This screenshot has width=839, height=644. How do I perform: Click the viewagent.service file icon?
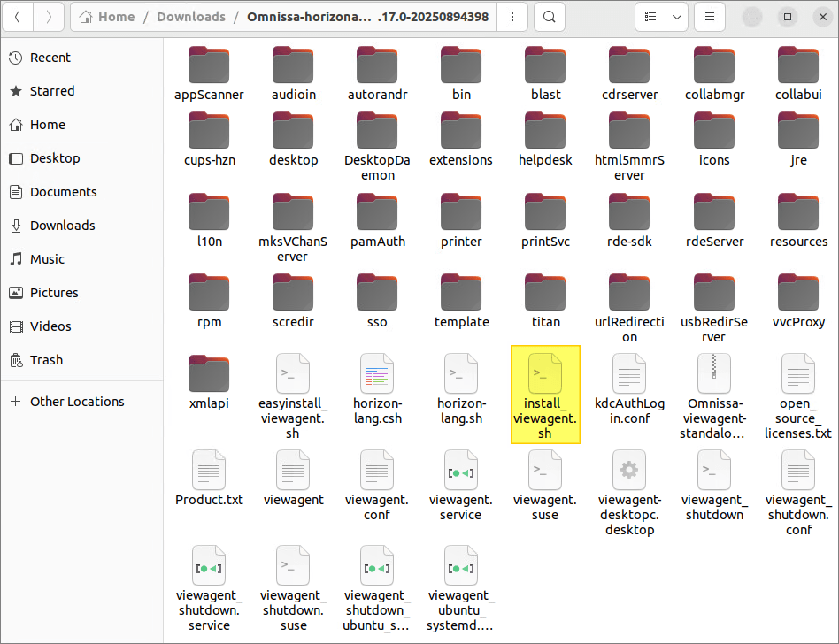coord(461,471)
